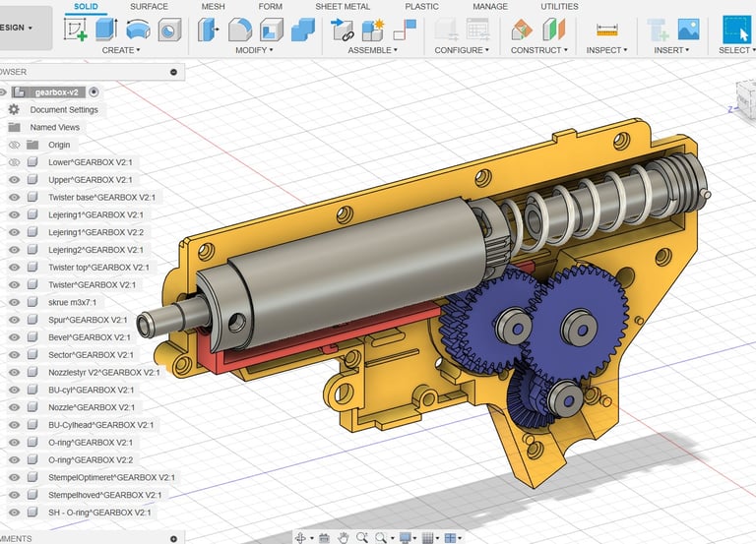Open Document Settings in the browser
756x544 pixels.
click(64, 110)
